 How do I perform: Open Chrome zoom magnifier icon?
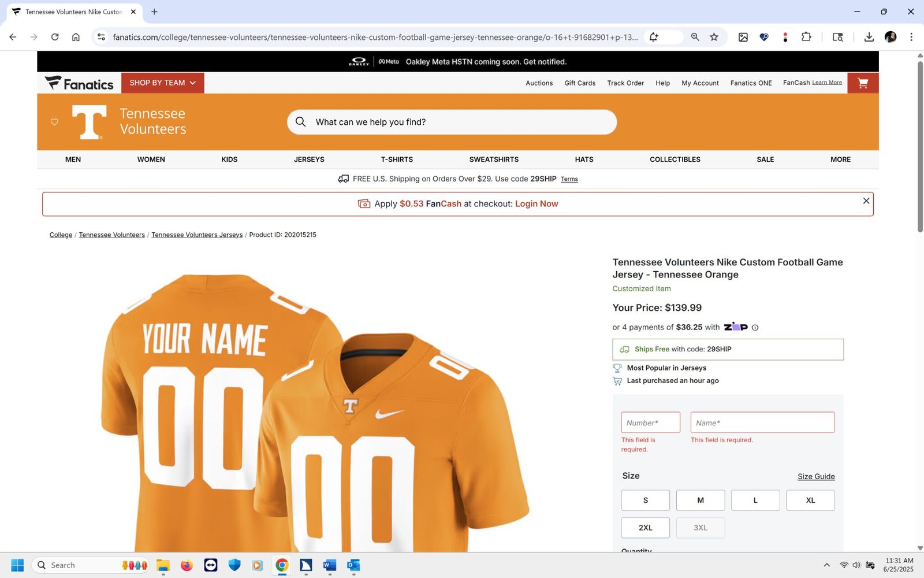695,37
